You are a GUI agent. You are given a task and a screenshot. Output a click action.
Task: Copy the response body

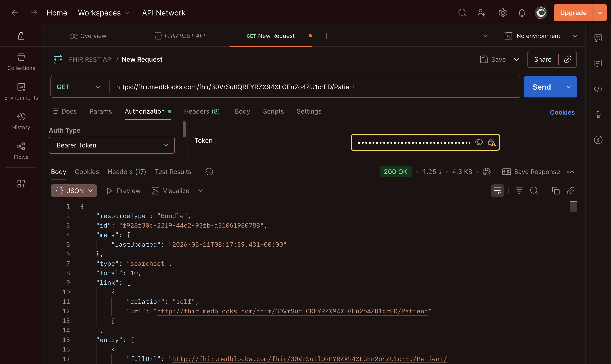(x=555, y=191)
